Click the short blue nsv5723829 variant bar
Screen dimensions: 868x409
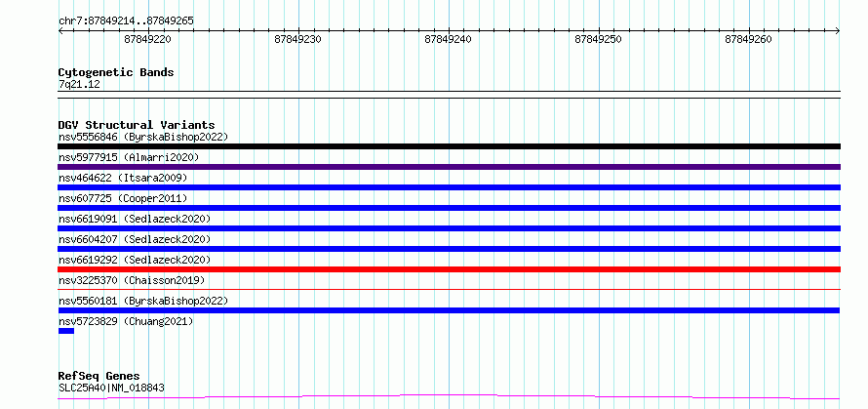(x=66, y=331)
